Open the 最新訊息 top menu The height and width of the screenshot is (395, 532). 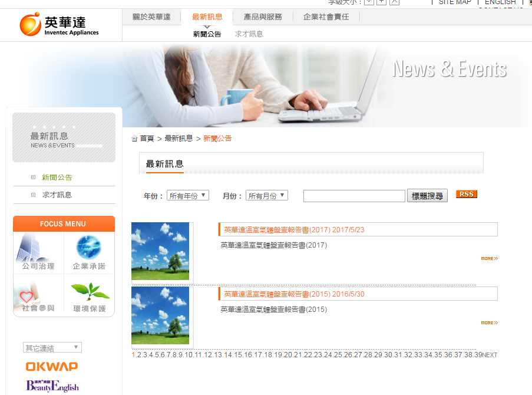[207, 17]
